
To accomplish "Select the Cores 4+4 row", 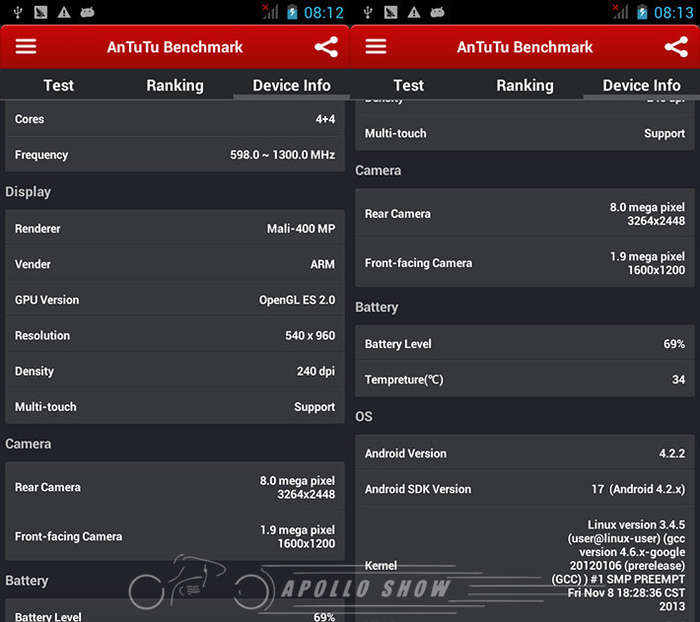I will pyautogui.click(x=175, y=119).
